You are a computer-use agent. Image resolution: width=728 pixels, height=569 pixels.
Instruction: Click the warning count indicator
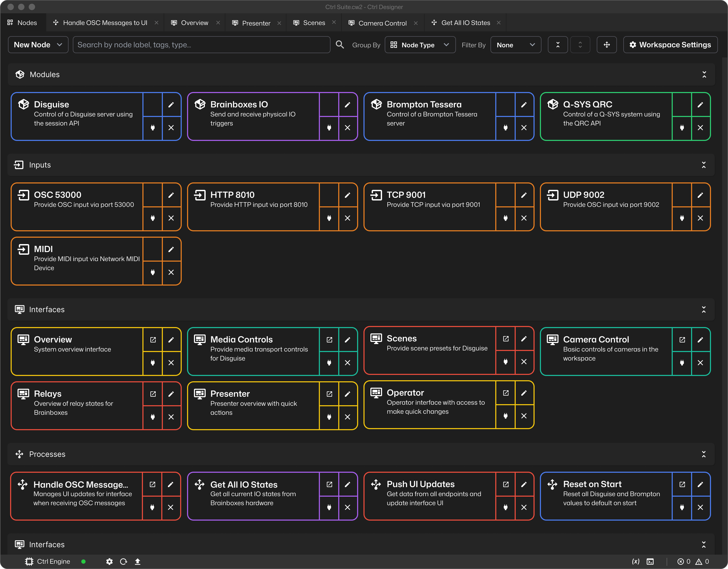tap(702, 562)
